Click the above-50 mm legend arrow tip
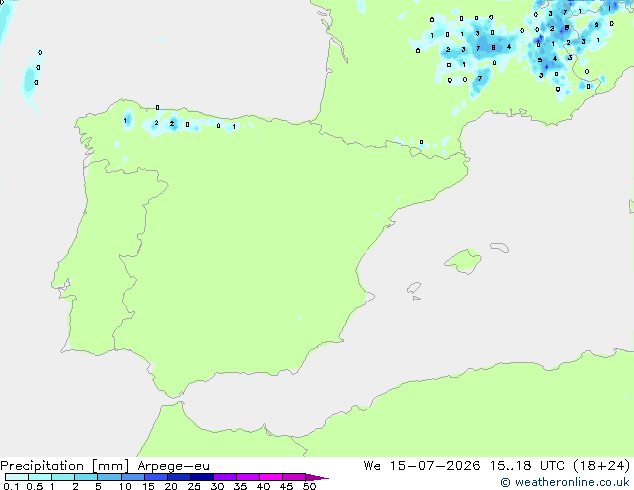 tap(317, 477)
